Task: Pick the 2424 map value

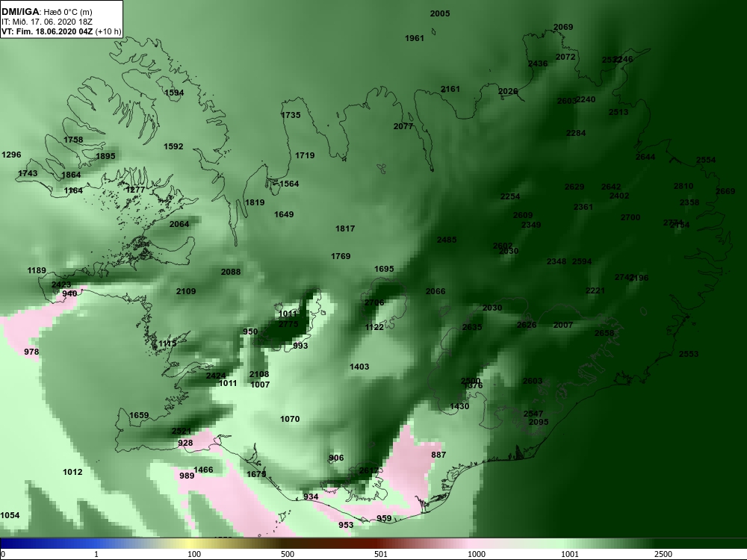Action: (x=215, y=376)
